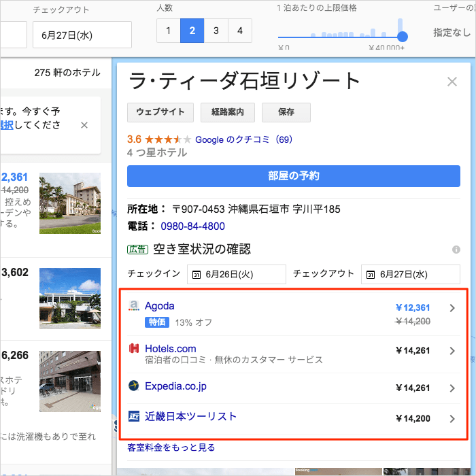The height and width of the screenshot is (476, 476).
Task: Click the 3.6 star rating
Action: click(x=134, y=139)
